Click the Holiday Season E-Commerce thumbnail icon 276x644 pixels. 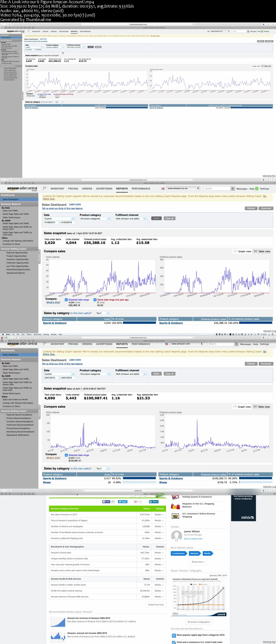[175, 497]
